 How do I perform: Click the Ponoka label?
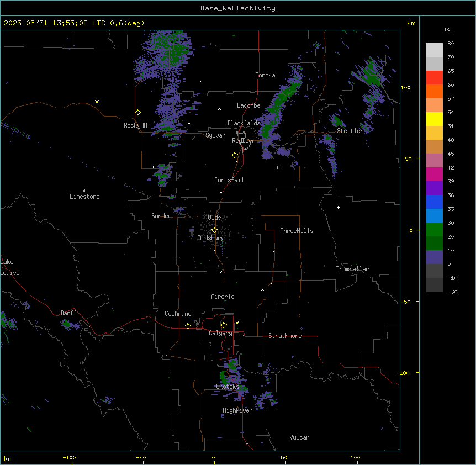point(265,75)
